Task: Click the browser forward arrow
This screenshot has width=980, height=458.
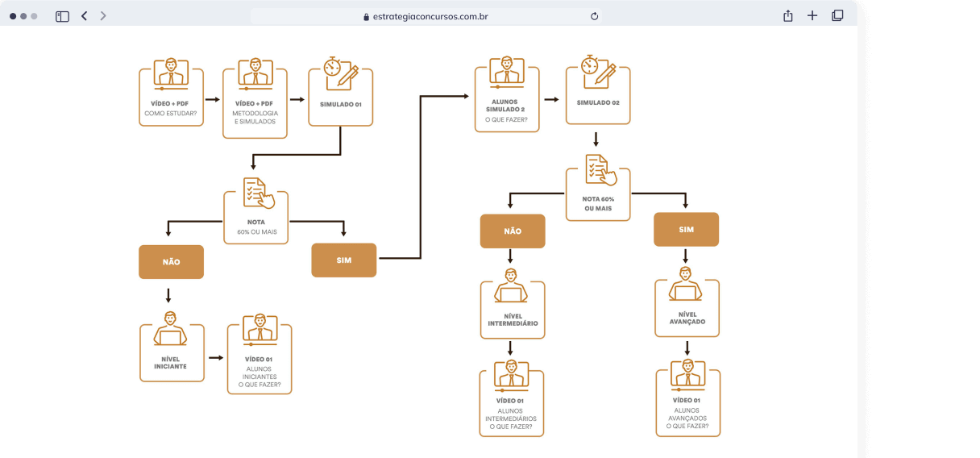Action: pos(103,16)
